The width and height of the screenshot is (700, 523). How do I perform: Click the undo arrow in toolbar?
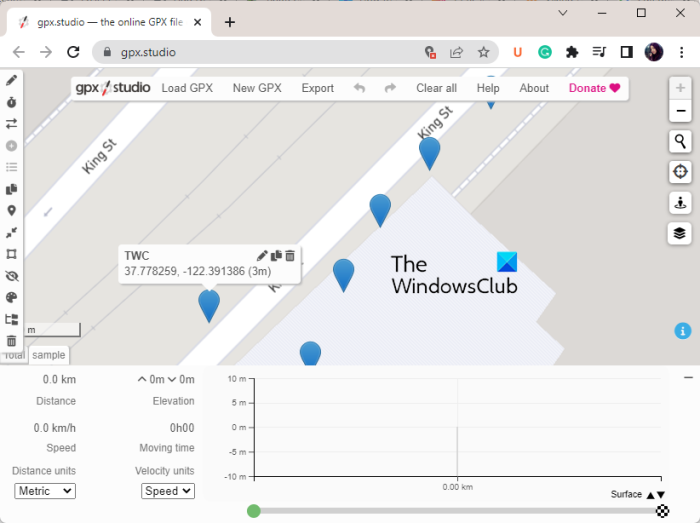[359, 88]
